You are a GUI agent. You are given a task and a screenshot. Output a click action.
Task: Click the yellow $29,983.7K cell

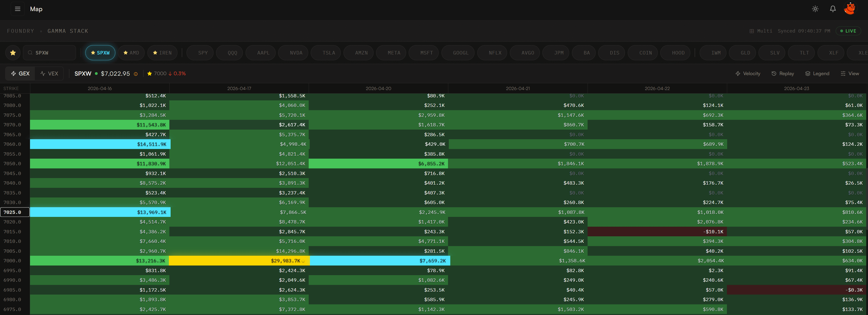[x=239, y=261]
